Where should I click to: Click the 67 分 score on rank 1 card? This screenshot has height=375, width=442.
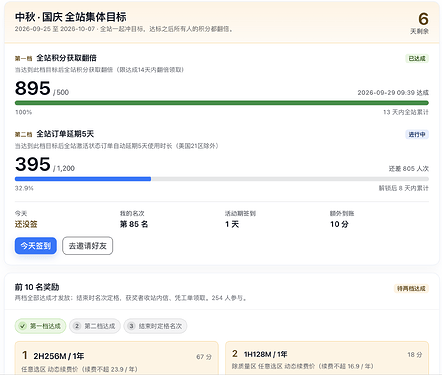[x=204, y=357]
